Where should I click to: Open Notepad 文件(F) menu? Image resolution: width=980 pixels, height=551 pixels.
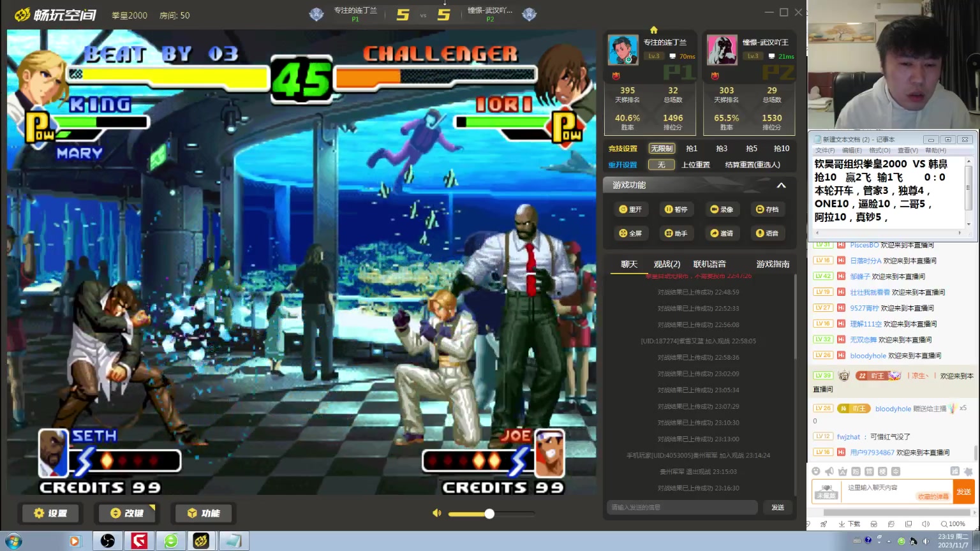tap(825, 151)
